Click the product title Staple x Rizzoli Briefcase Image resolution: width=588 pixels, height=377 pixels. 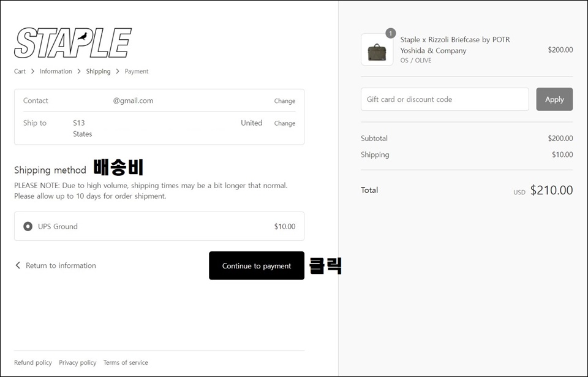[x=455, y=45]
